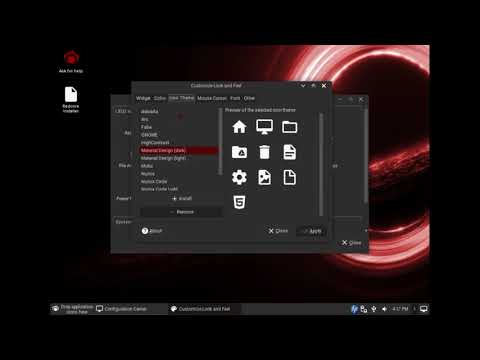
Task: Select the Numix icon theme
Action: pos(179,174)
